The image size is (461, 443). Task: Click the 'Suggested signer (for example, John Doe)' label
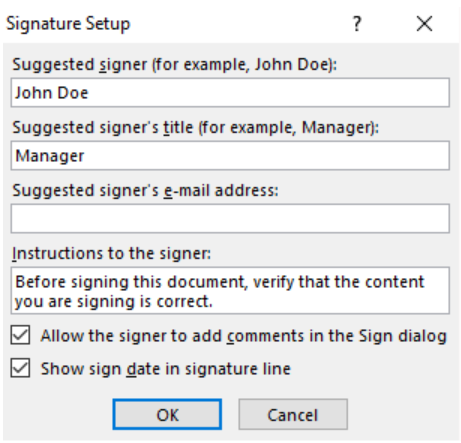(175, 64)
